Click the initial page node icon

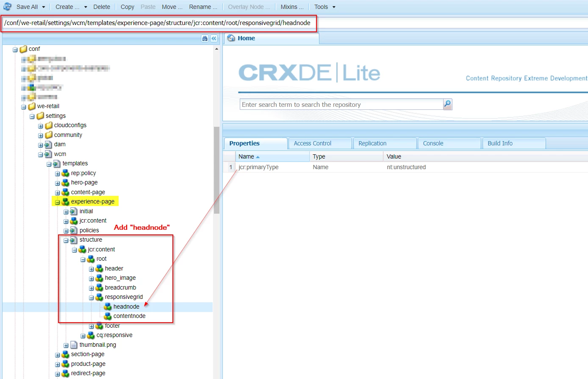coord(74,211)
